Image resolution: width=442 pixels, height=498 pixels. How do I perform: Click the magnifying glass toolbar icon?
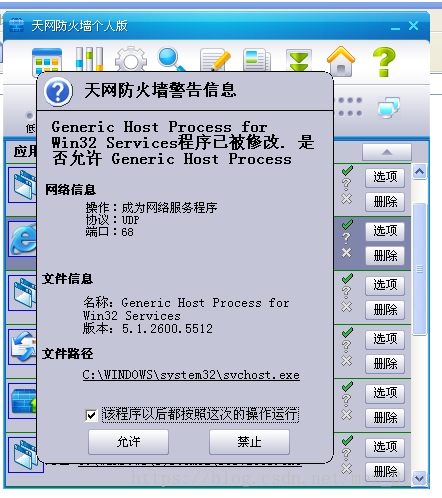coord(172,59)
